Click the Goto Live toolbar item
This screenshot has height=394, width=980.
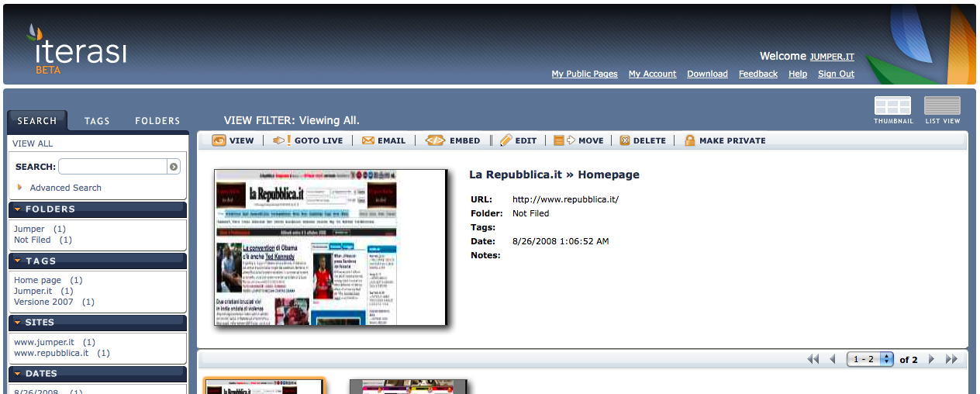pos(308,140)
